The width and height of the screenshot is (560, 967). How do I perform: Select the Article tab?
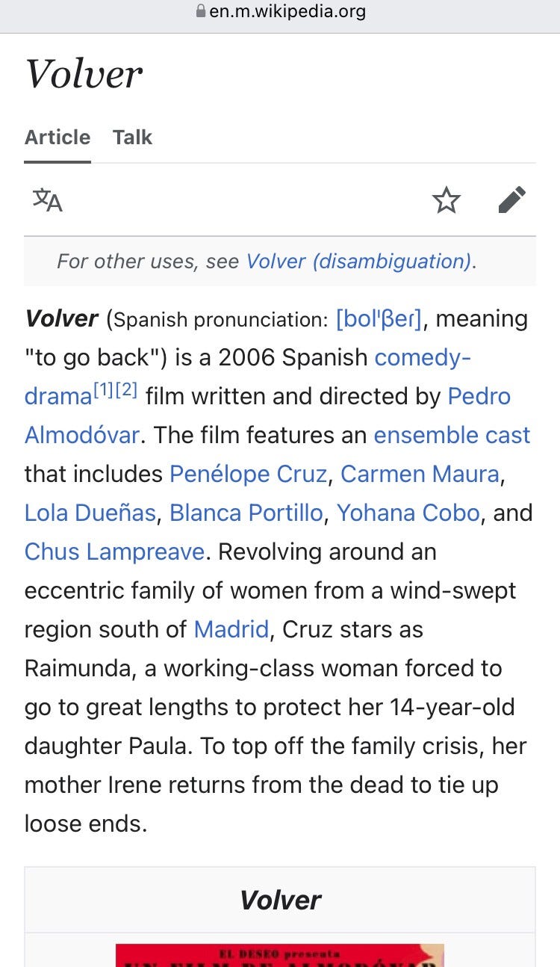(x=57, y=138)
